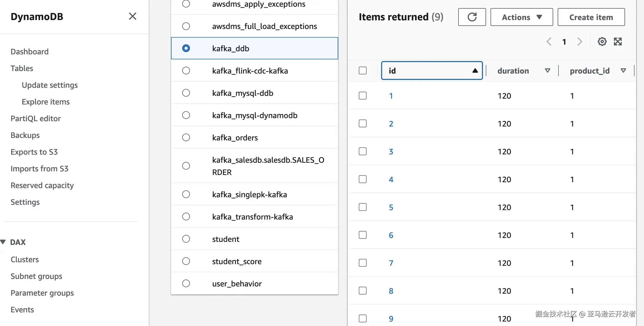Click the refresh items icon button
The width and height of the screenshot is (644, 326).
(472, 17)
